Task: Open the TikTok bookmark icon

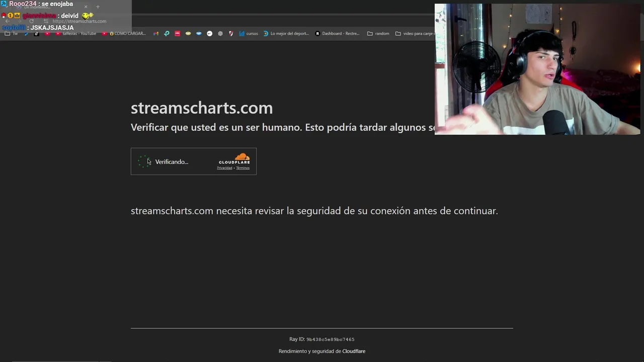Action: click(x=36, y=34)
